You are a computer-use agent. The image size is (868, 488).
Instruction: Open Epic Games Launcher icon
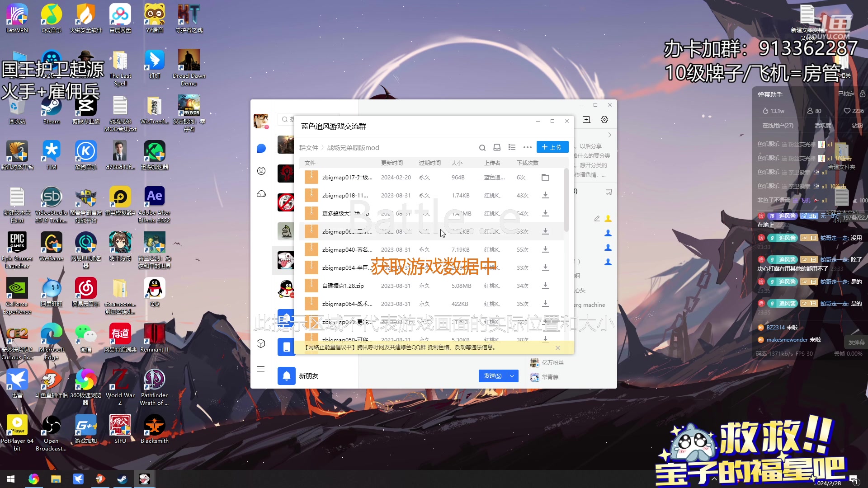[17, 251]
